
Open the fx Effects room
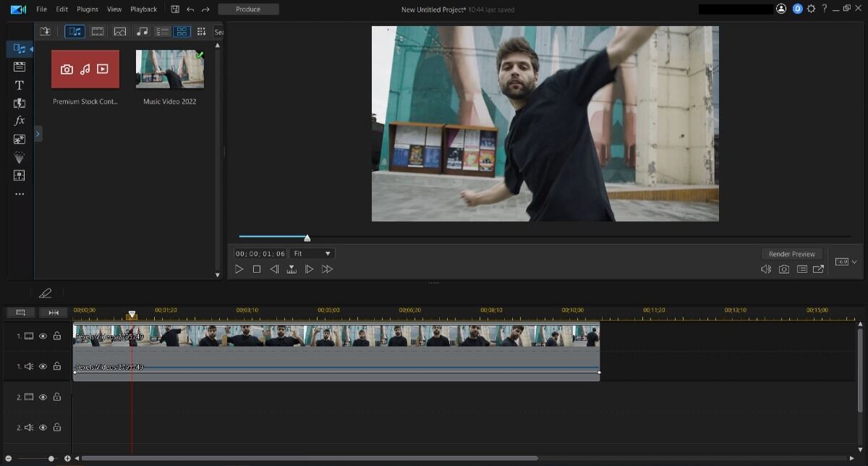(20, 121)
